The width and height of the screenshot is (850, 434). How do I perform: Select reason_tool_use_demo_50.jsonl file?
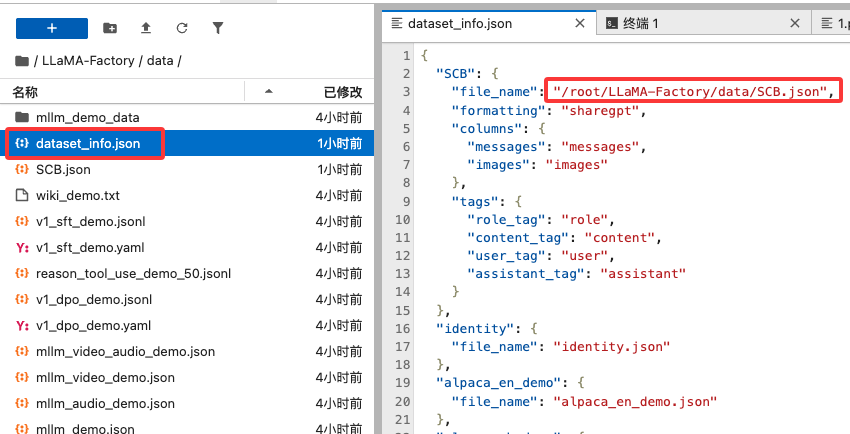click(187, 274)
